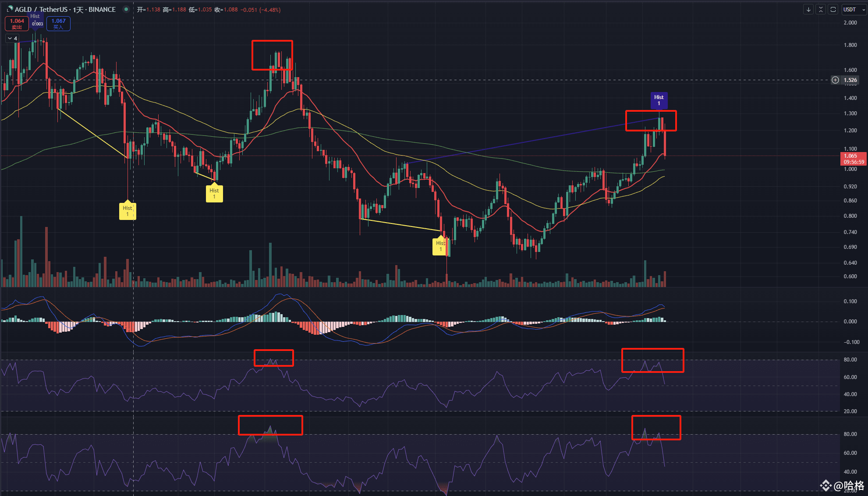The width and height of the screenshot is (868, 496).
Task: Click the 1天 interval in the legend
Action: [78, 9]
